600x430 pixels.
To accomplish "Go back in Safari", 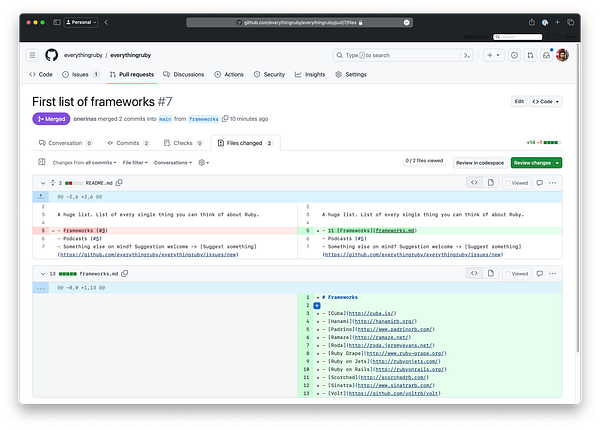I will tap(106, 22).
